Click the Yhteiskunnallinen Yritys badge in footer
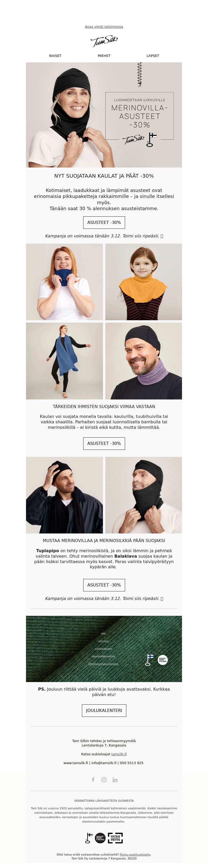This screenshot has width=208, height=868. 115,838
